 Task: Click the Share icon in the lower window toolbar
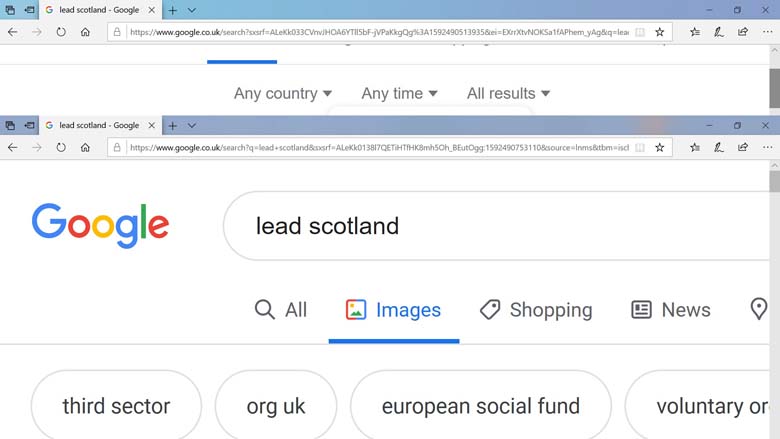(x=743, y=147)
